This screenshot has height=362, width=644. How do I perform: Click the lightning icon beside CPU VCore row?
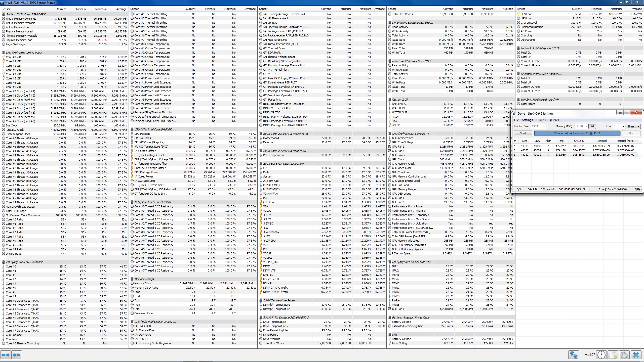coord(261,202)
